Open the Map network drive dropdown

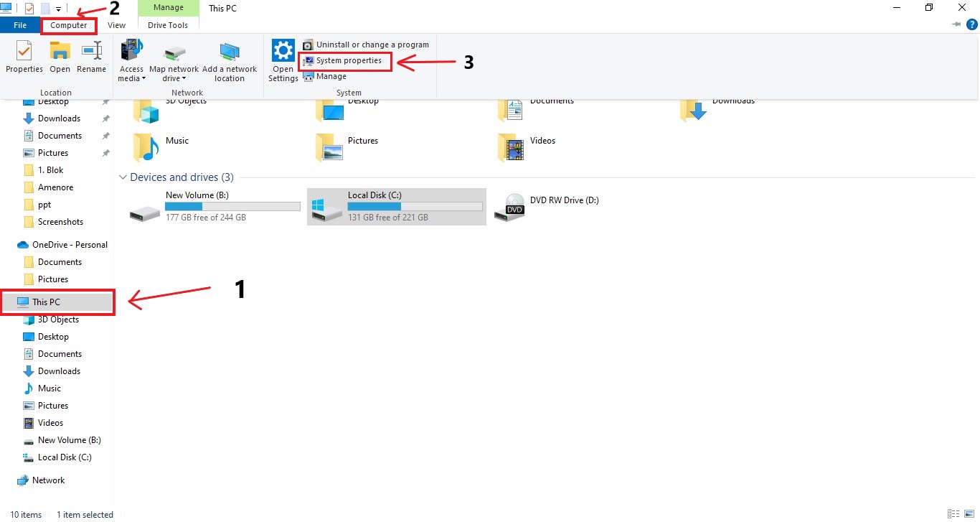[174, 79]
